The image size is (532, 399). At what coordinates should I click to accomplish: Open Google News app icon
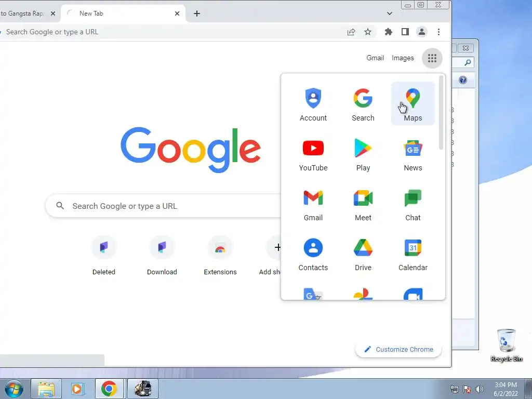(413, 154)
